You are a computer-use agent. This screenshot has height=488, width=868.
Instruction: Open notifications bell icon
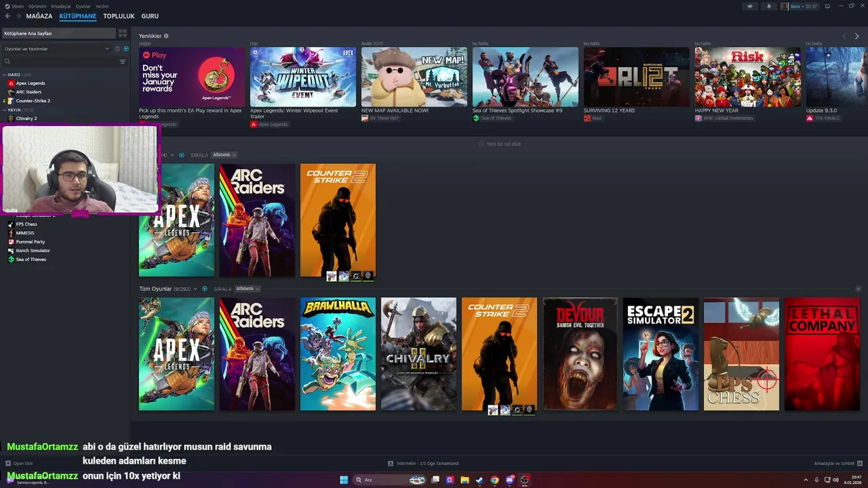[x=768, y=6]
